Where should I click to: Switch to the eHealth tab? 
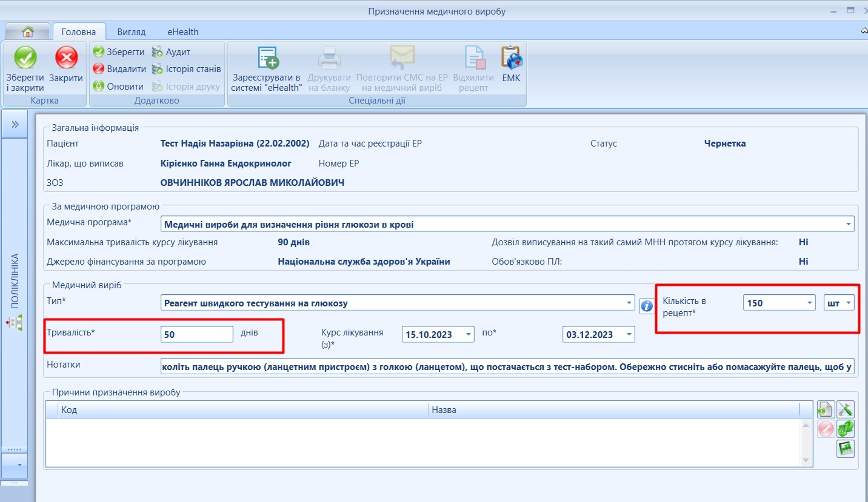pyautogui.click(x=183, y=31)
